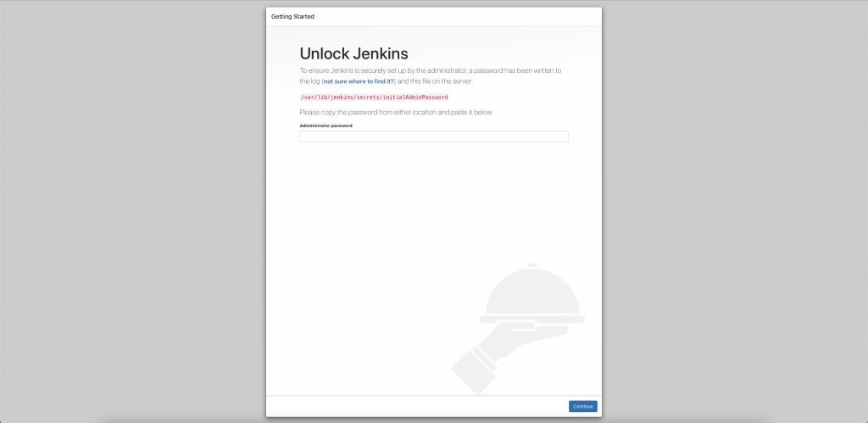The height and width of the screenshot is (423, 868).
Task: Click the Continue button
Action: [x=583, y=406]
